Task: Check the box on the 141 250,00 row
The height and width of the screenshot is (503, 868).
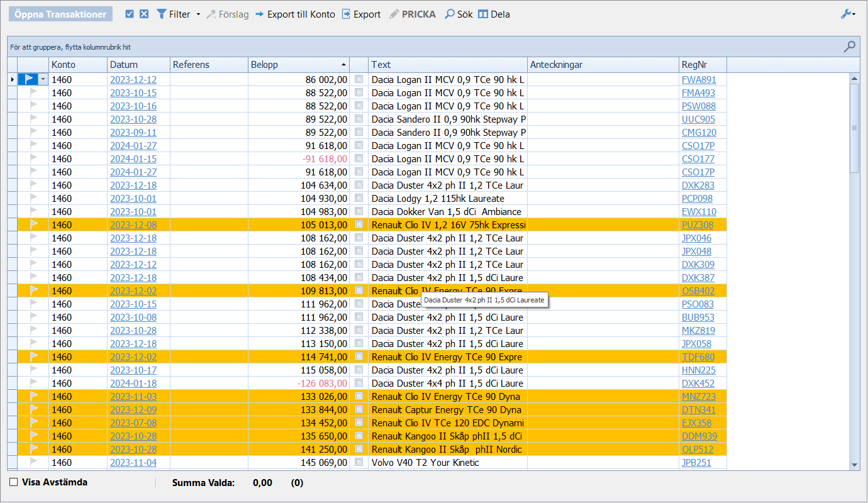Action: coord(359,449)
